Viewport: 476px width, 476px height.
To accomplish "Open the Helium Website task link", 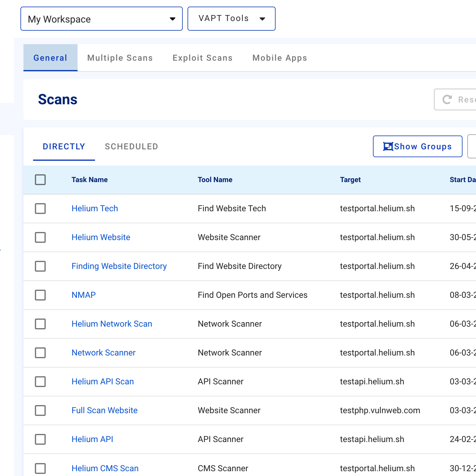I will (101, 237).
